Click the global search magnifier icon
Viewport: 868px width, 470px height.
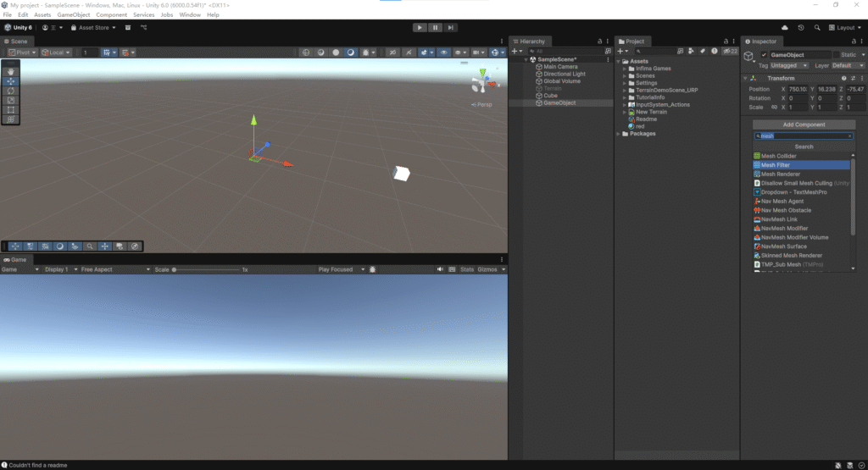(817, 28)
